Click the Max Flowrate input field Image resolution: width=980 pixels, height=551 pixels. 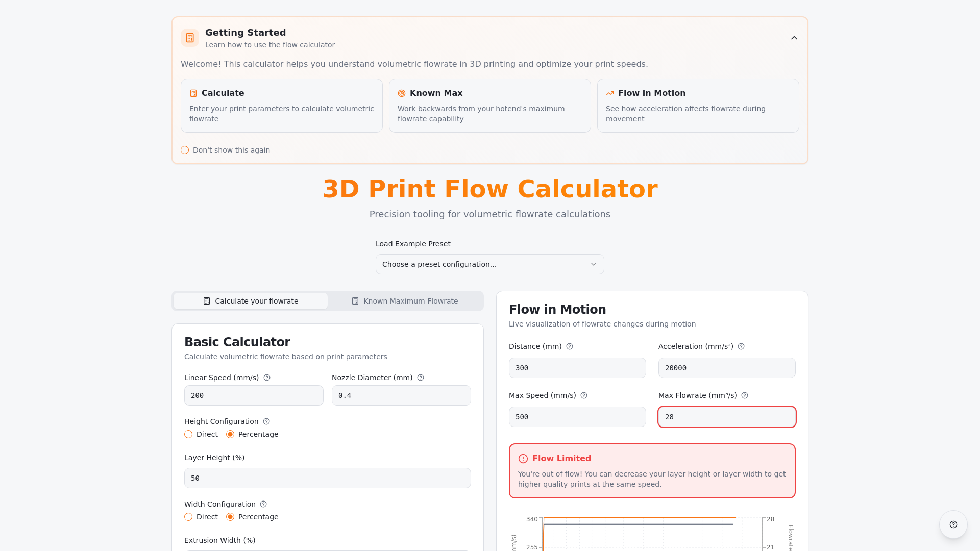tap(726, 417)
